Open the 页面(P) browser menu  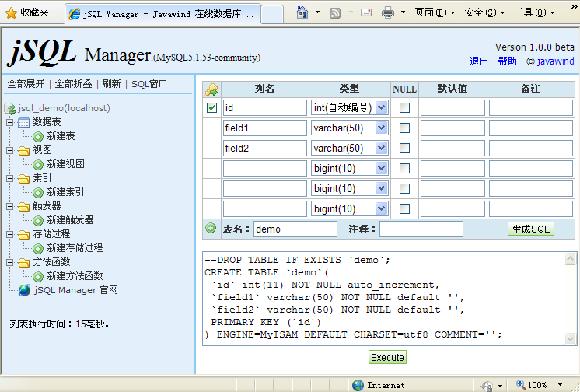point(435,12)
